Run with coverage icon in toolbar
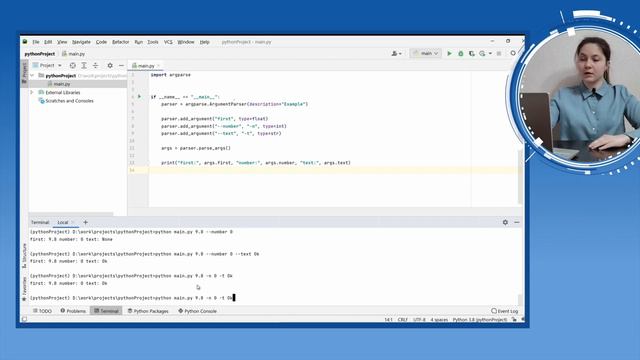The width and height of the screenshot is (640, 360). tap(471, 53)
